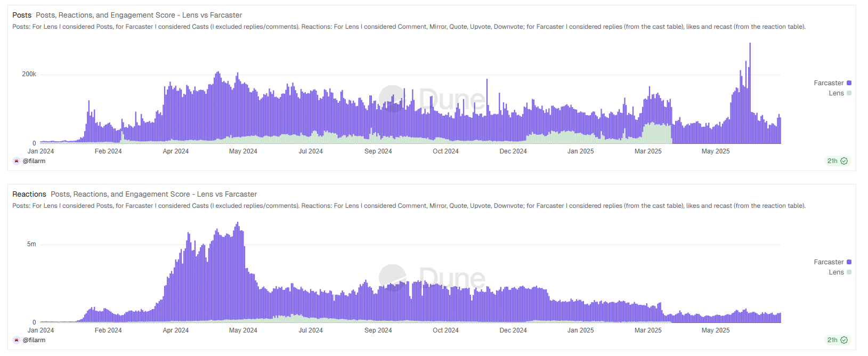Open the query name beside the Posts title
The image size is (868, 356).
[139, 15]
